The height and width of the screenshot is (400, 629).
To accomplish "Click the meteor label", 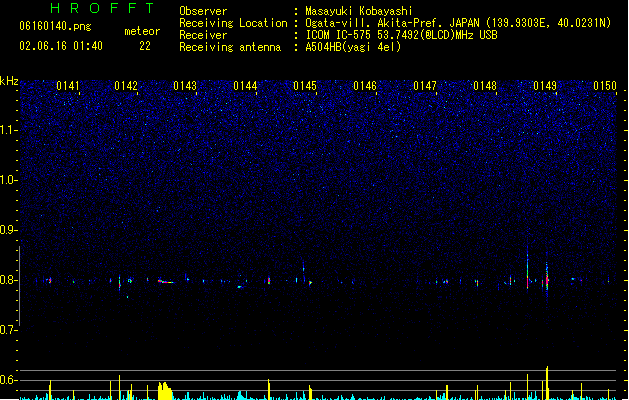I will (x=142, y=31).
